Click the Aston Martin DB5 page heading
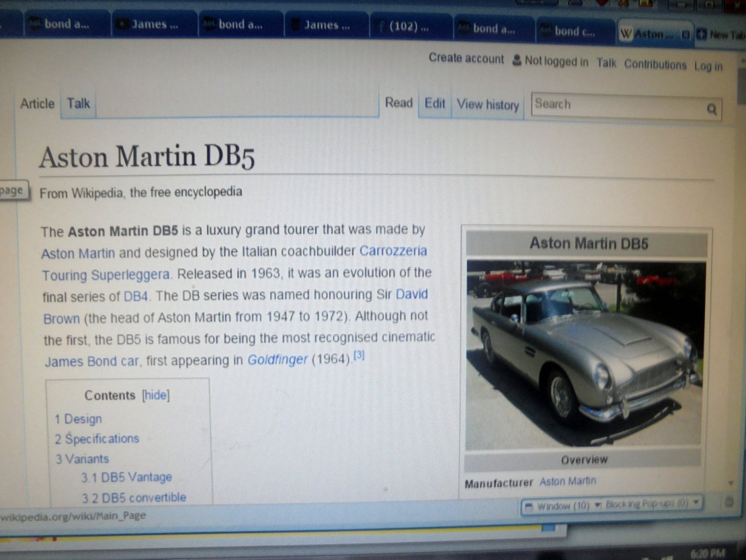The width and height of the screenshot is (746, 560). click(x=147, y=157)
